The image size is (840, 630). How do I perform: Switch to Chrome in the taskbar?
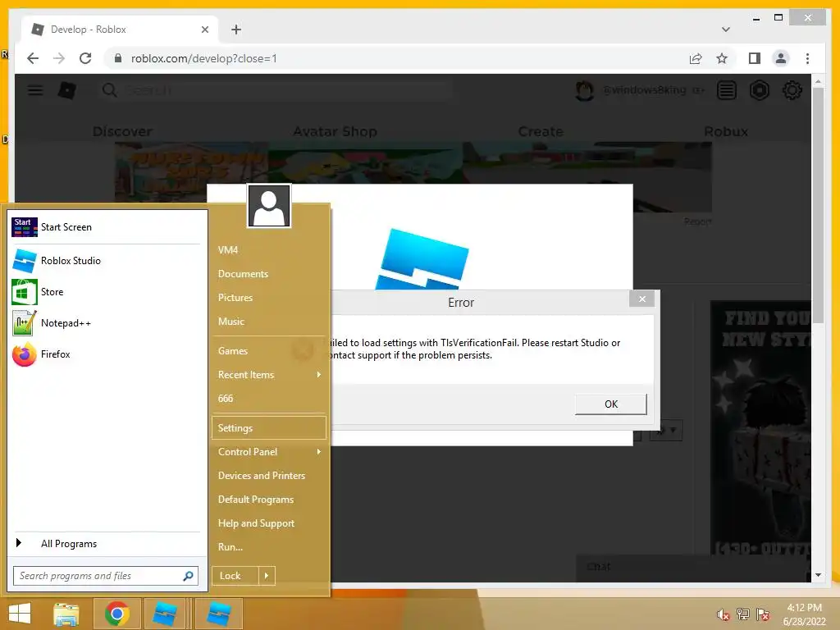117,614
